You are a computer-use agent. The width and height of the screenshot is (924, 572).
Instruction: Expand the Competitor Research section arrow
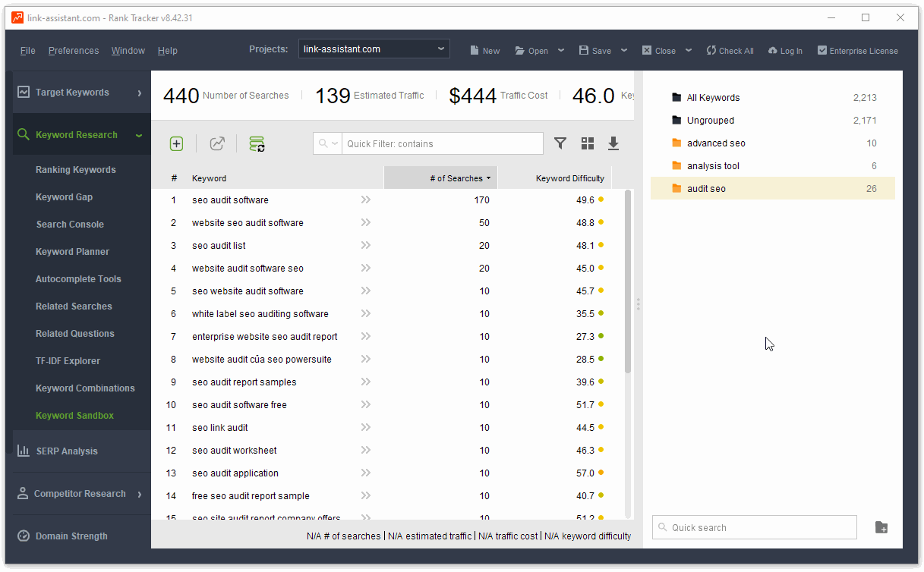click(140, 494)
